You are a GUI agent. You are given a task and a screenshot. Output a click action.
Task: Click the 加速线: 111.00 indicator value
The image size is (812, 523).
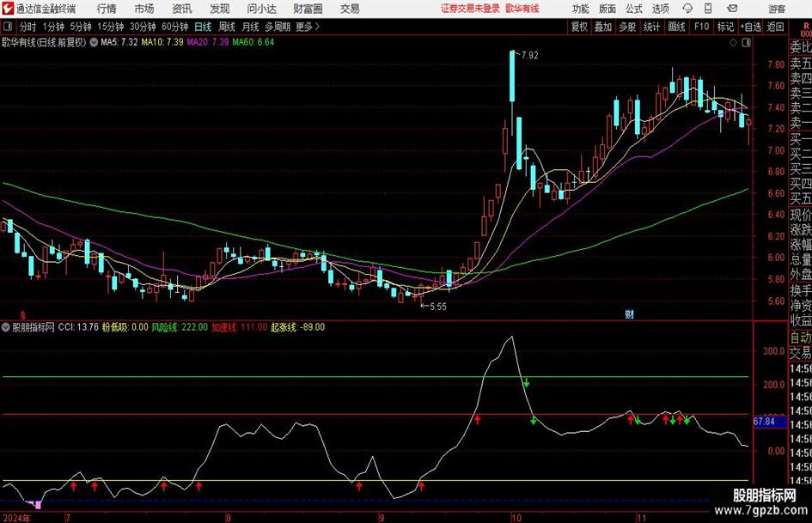point(239,327)
